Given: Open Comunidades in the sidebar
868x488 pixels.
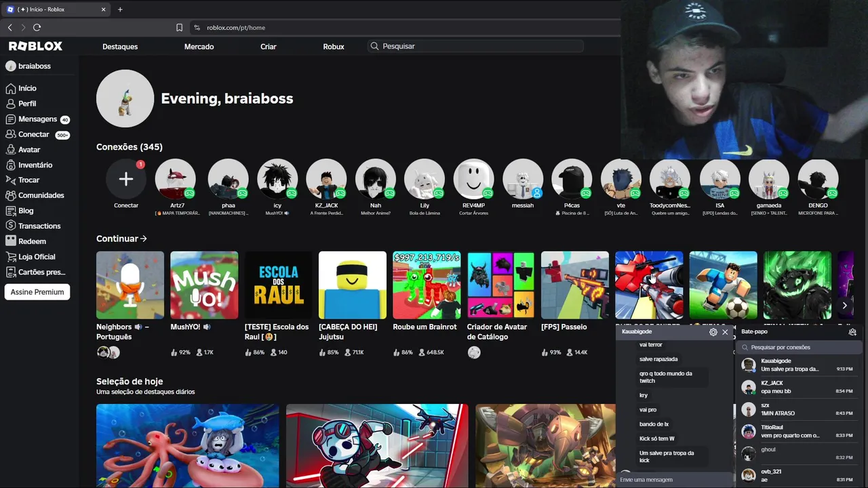Looking at the screenshot, I should (x=35, y=195).
